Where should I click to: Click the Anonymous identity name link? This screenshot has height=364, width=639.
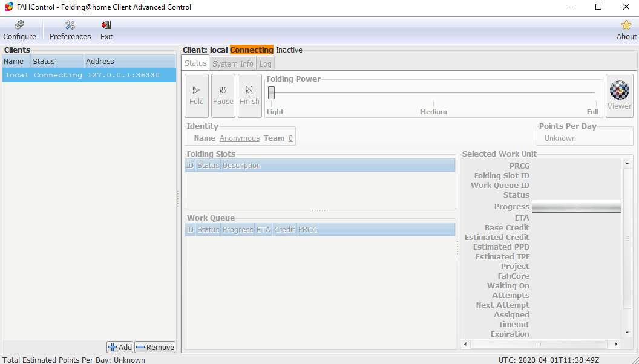pyautogui.click(x=240, y=138)
